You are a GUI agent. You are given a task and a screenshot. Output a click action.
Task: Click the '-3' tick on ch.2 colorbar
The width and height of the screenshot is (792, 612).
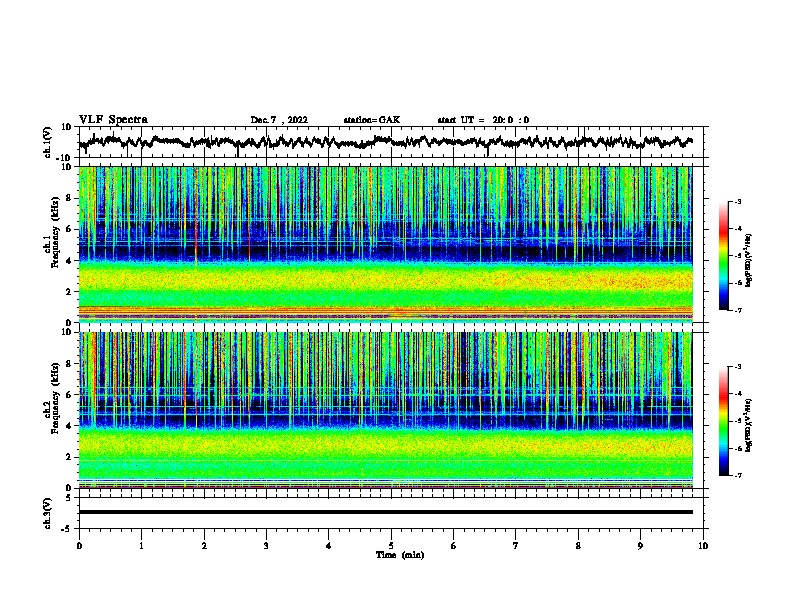pyautogui.click(x=738, y=367)
